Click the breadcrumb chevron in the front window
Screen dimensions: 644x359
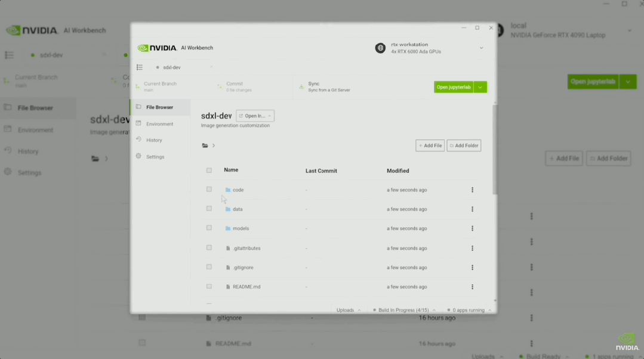click(214, 146)
